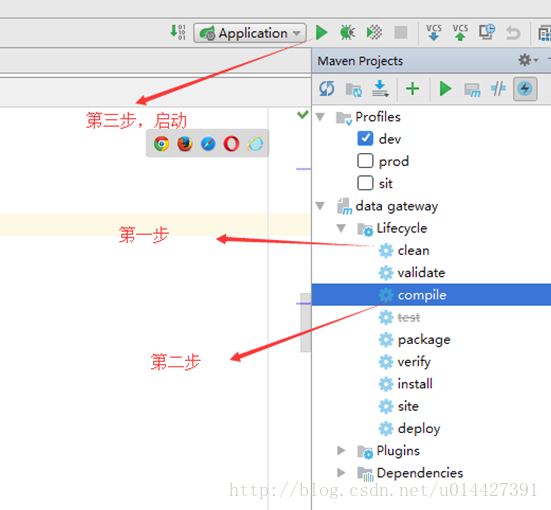Collapse the Lifecycle node
The image size is (551, 510).
point(341,228)
